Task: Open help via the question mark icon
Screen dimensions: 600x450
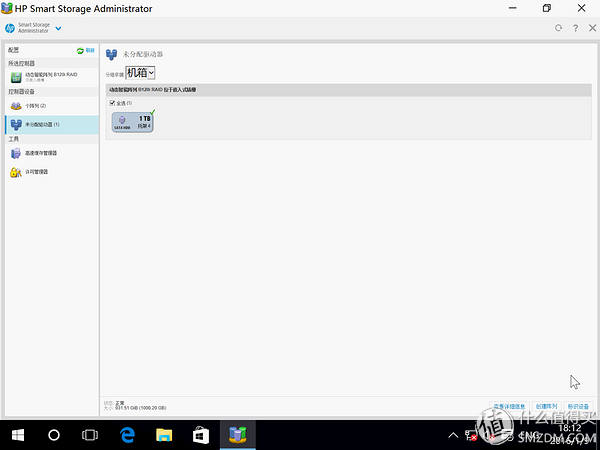Action: (x=575, y=28)
